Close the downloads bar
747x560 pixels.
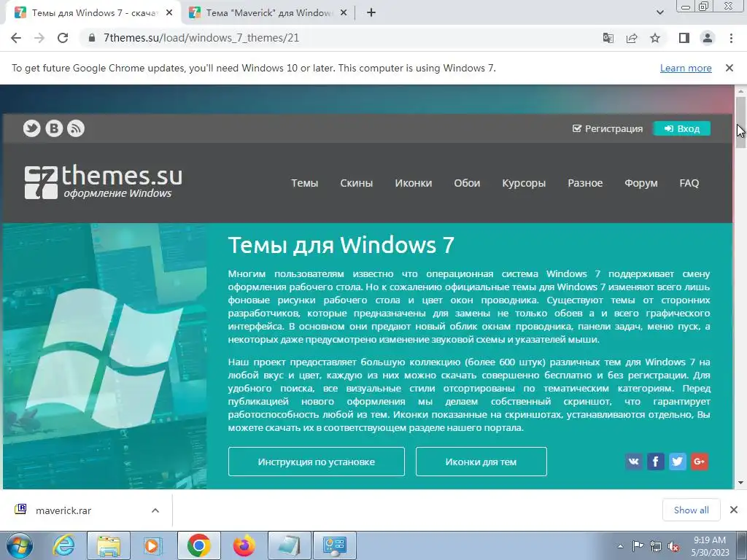point(734,510)
